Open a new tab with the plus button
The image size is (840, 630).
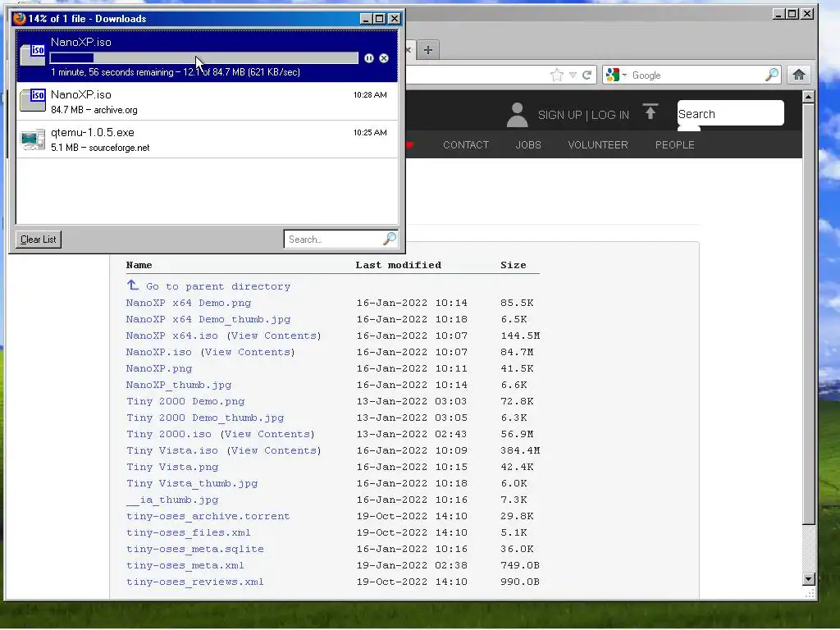(x=428, y=50)
